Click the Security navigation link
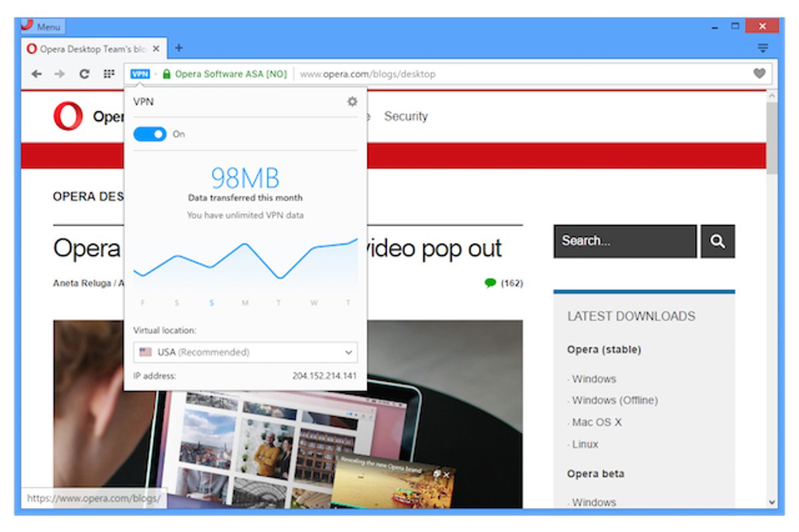 pyautogui.click(x=405, y=117)
